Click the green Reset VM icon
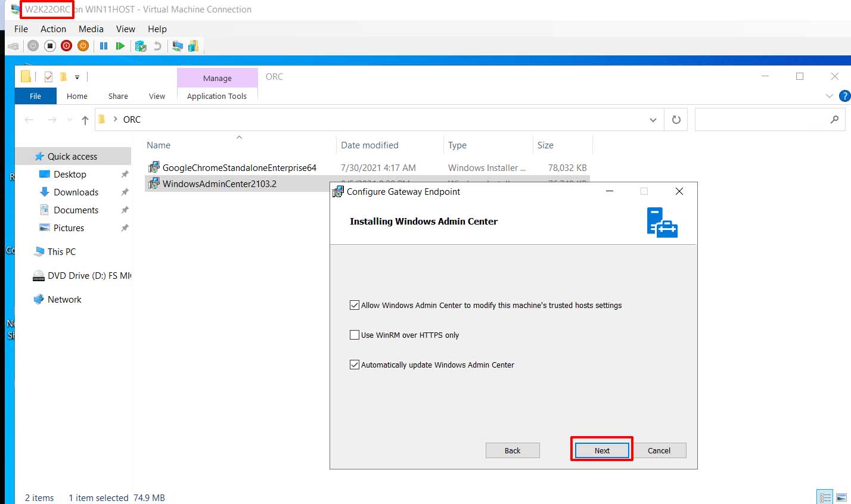Screen dimensions: 851x504 click(120, 46)
